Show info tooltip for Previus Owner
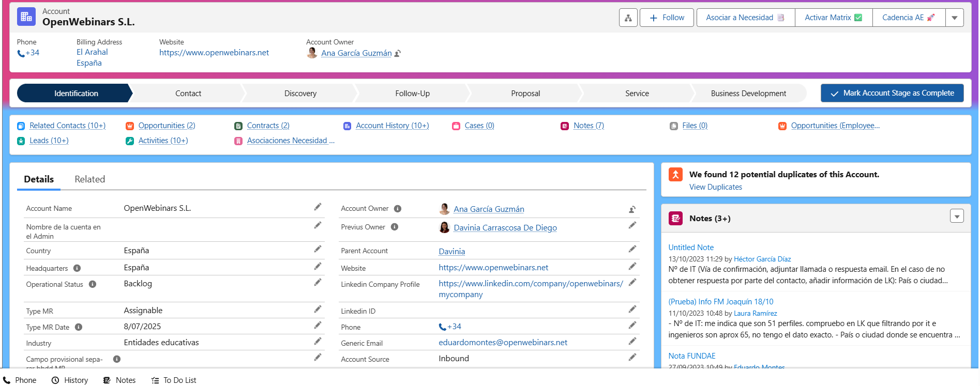This screenshot has height=386, width=980. click(x=395, y=227)
